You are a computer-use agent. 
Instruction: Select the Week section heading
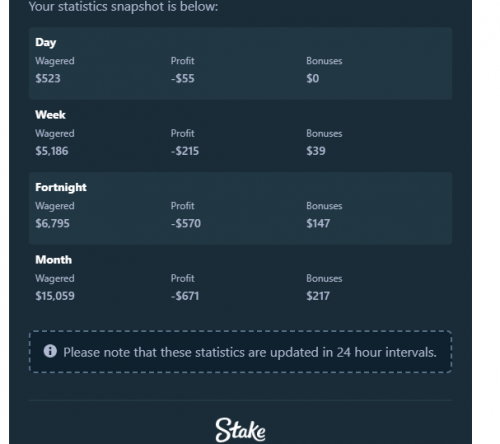click(x=50, y=115)
